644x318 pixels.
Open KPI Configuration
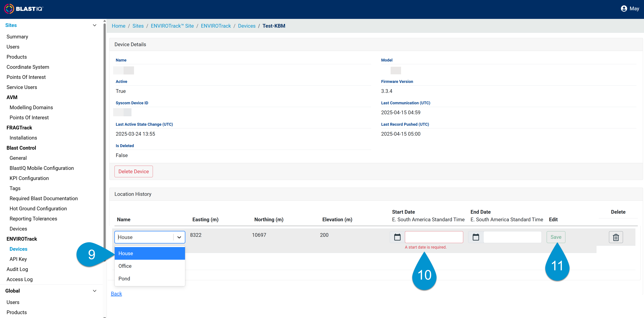[x=29, y=178]
